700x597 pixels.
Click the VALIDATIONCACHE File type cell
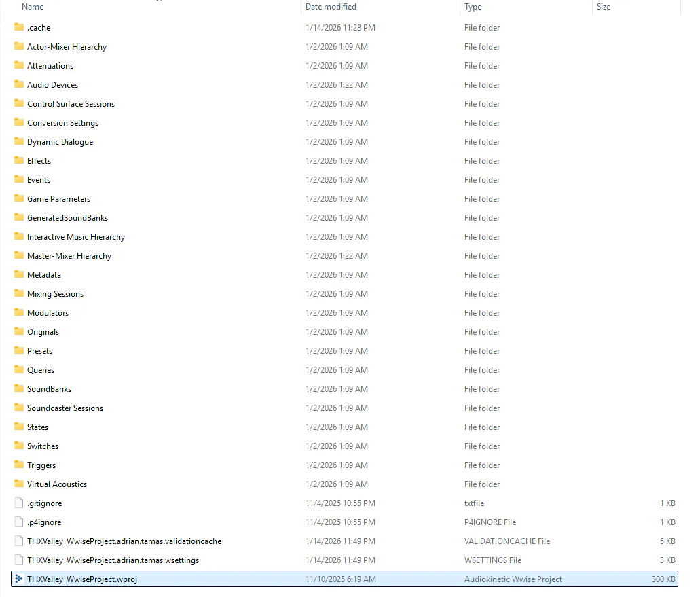pyautogui.click(x=507, y=541)
